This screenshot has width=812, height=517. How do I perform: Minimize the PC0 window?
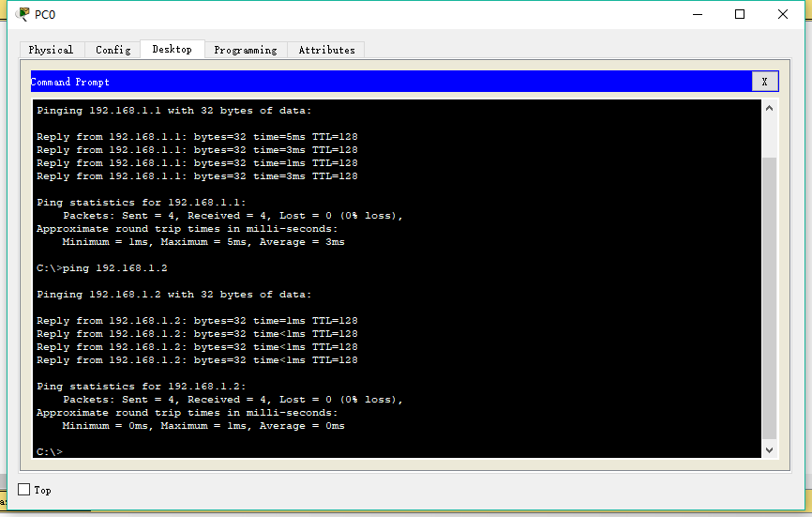point(698,14)
